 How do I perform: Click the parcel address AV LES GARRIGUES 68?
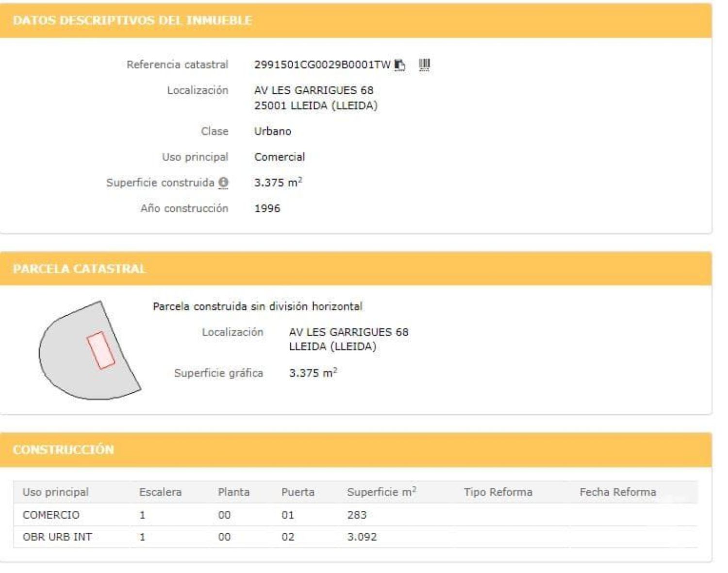click(x=348, y=332)
